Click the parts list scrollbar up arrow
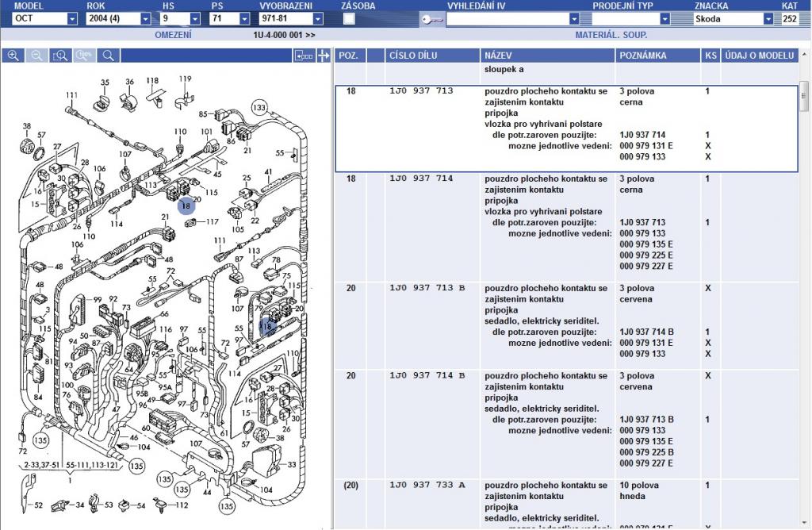This screenshot has width=812, height=530. pyautogui.click(x=804, y=54)
